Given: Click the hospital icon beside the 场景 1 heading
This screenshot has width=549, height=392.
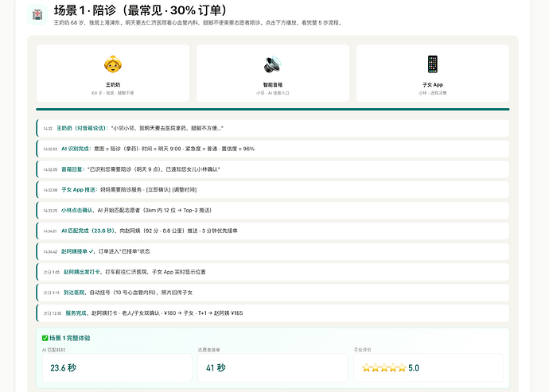Looking at the screenshot, I should pyautogui.click(x=37, y=14).
